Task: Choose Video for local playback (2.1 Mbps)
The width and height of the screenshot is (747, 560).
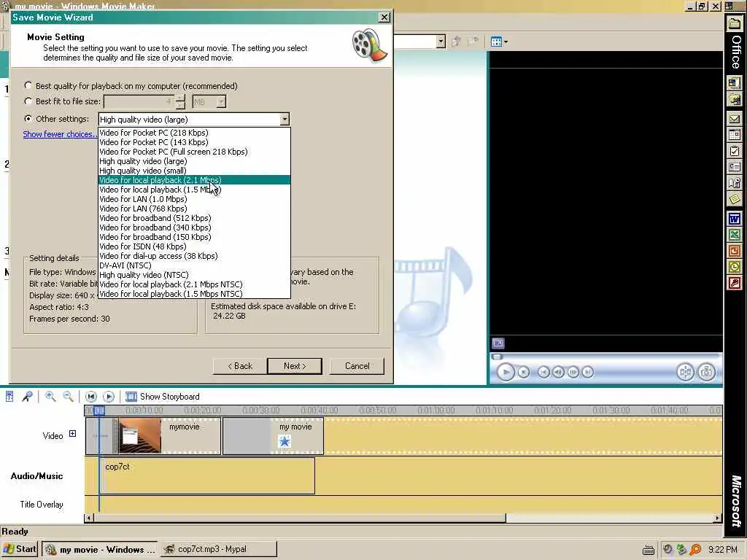Action: [x=194, y=180]
